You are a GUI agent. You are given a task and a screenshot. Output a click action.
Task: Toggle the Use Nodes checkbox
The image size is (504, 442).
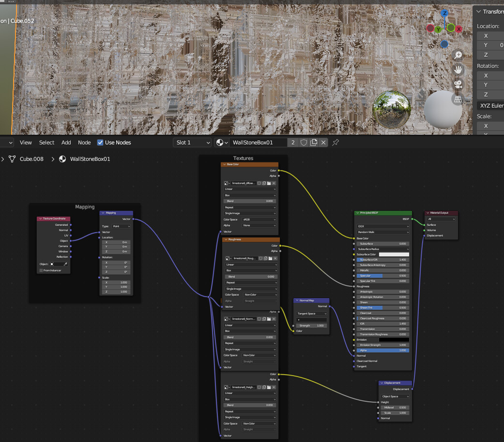pos(100,142)
